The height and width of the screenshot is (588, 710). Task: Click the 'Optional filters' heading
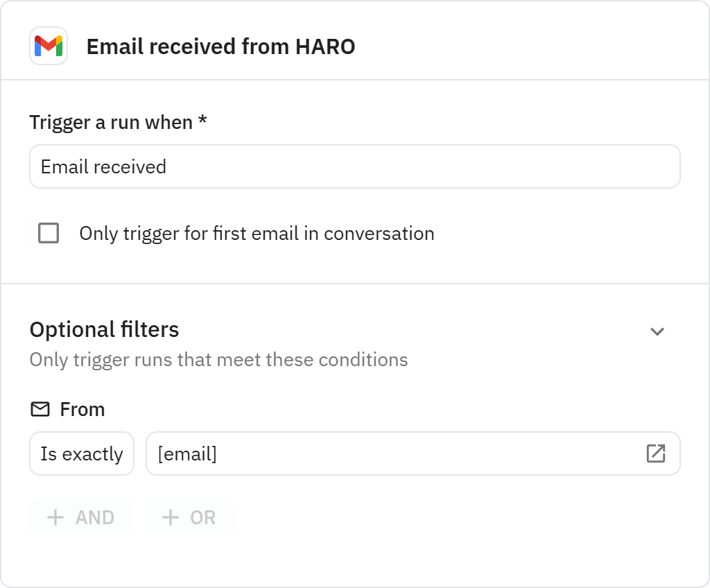click(103, 330)
